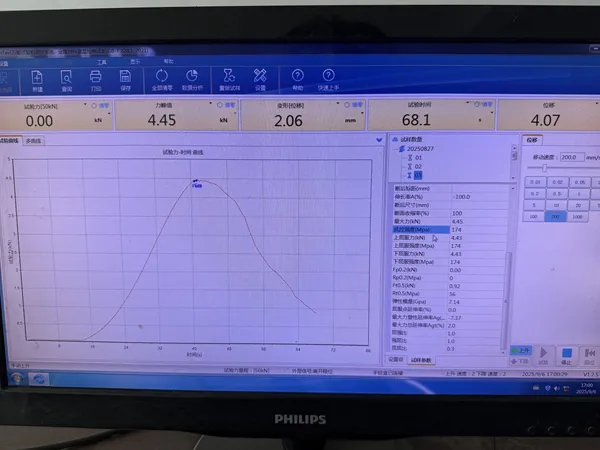Adjust the movement speed slider handle
Viewport: 600px width, 450px height.
[544, 168]
